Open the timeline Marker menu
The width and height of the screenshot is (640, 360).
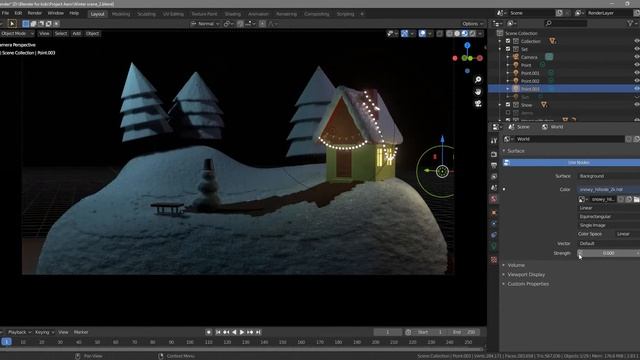[x=81, y=332]
